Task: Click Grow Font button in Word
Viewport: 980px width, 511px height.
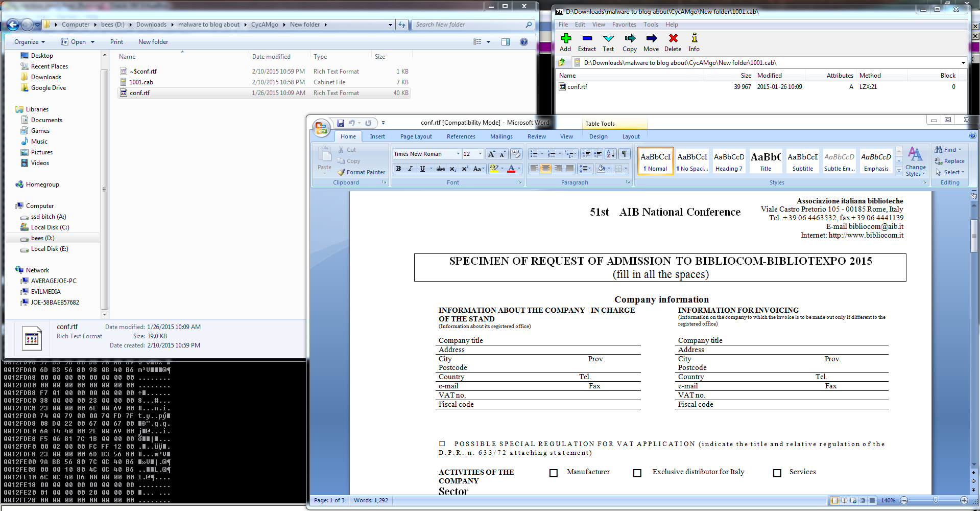Action: [x=491, y=154]
